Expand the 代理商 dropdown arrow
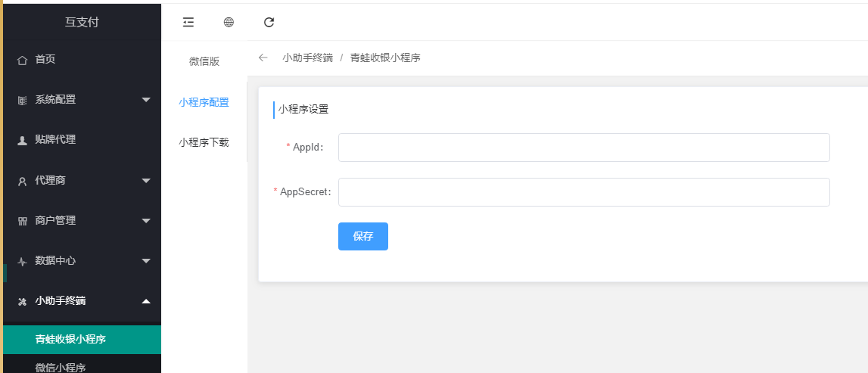This screenshot has height=373, width=868. [146, 180]
